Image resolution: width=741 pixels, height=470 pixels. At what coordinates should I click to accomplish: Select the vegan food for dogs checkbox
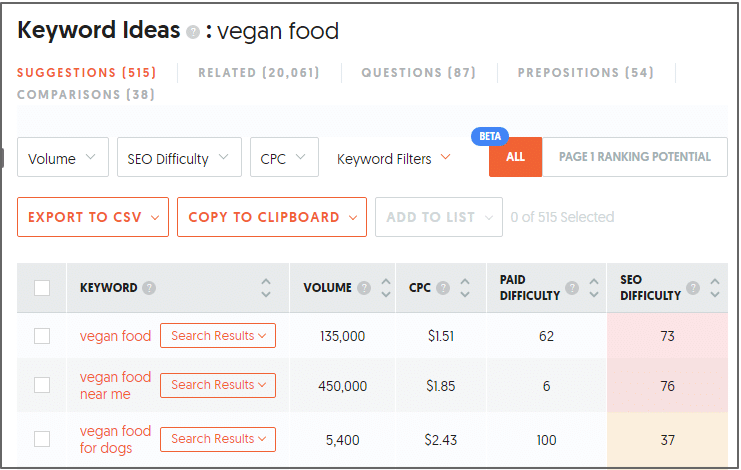click(x=42, y=439)
